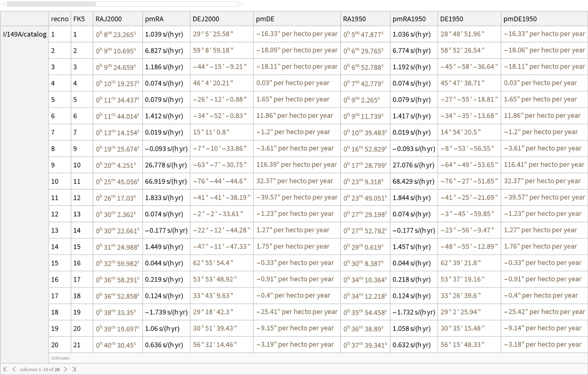Select the 116.39" per hecto per year cell

point(296,165)
